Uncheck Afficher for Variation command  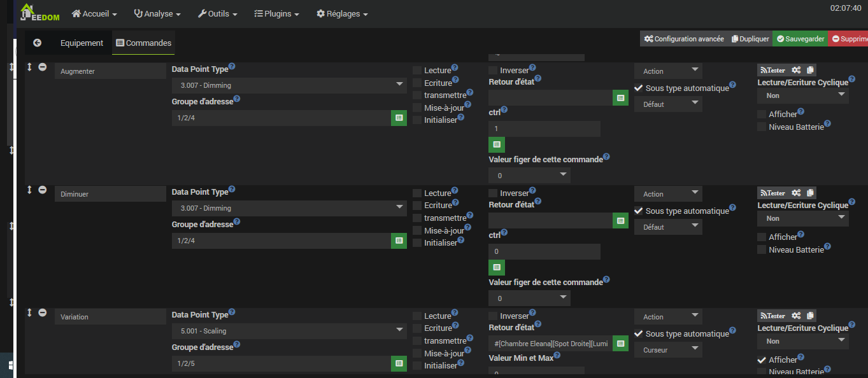point(762,360)
